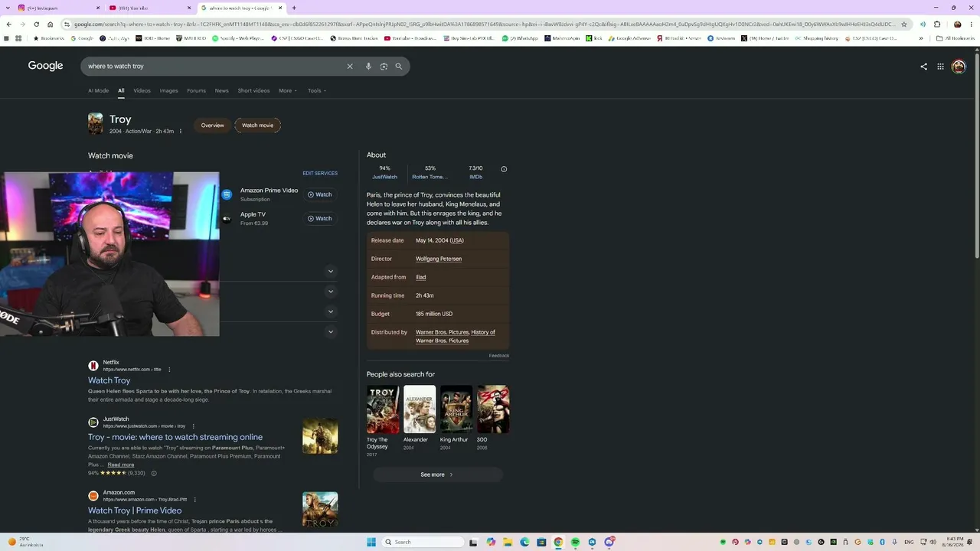The width and height of the screenshot is (980, 551).
Task: Open Microsoft Edge from the taskbar
Action: click(x=524, y=543)
